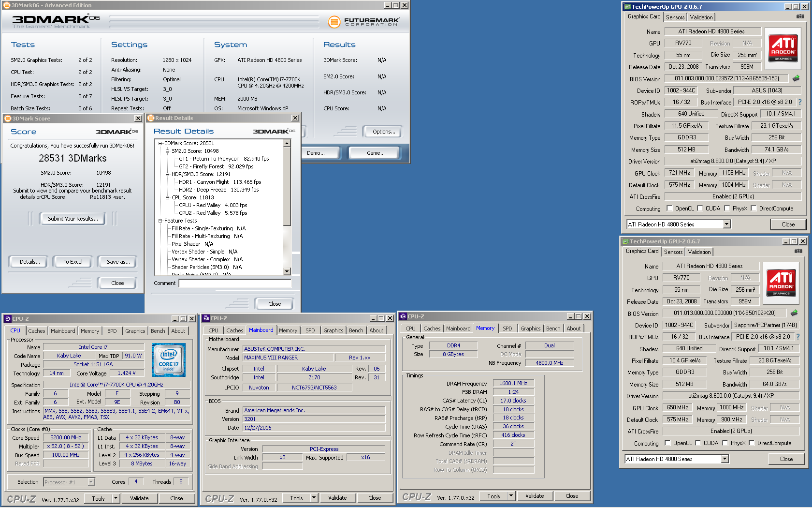Click the camera screenshot icon in bottom GPU-Z
This screenshot has width=812, height=508.
point(798,251)
